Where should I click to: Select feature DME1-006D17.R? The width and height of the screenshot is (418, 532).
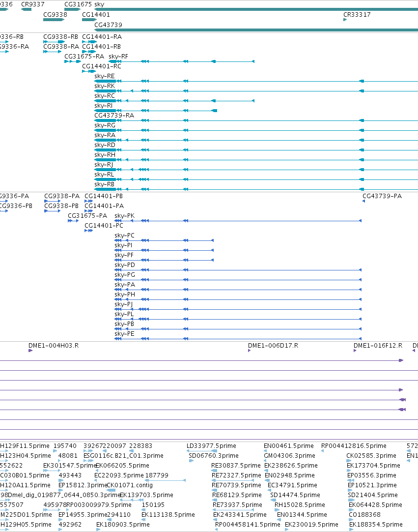pos(273,346)
